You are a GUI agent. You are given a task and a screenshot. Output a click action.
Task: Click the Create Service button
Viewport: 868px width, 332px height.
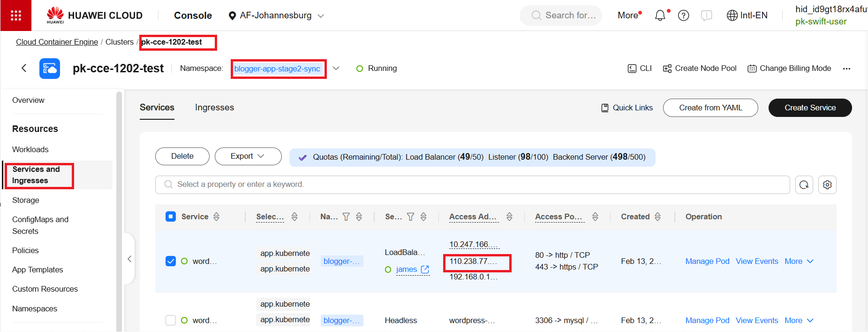coord(810,108)
